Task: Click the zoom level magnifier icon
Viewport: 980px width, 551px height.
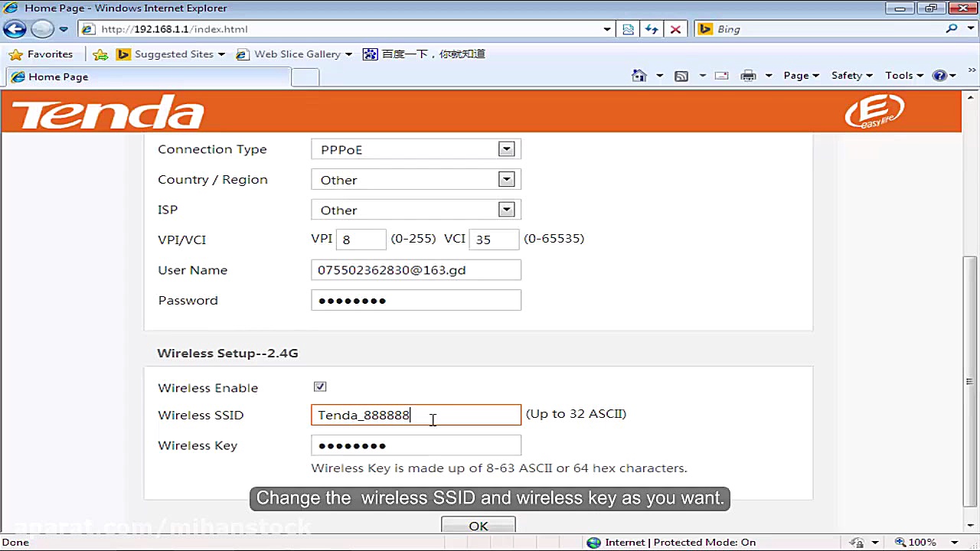Action: pyautogui.click(x=900, y=543)
